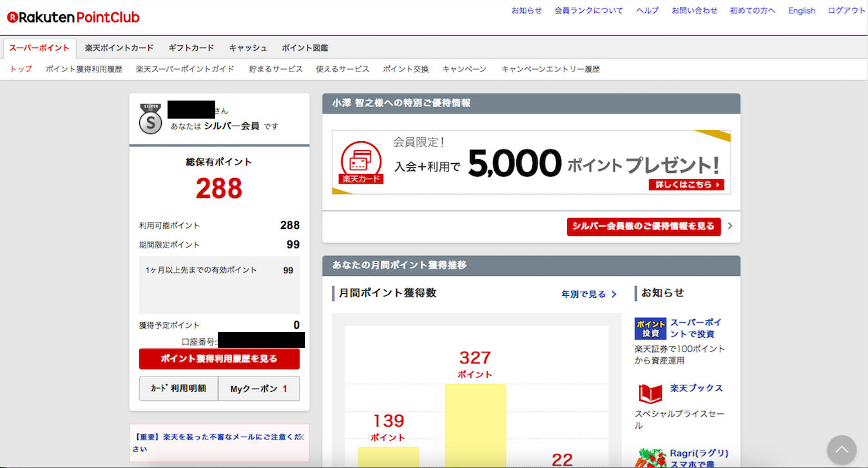Screen dimensions: 868x468
Task: Open the ヘルプ link
Action: (x=648, y=11)
